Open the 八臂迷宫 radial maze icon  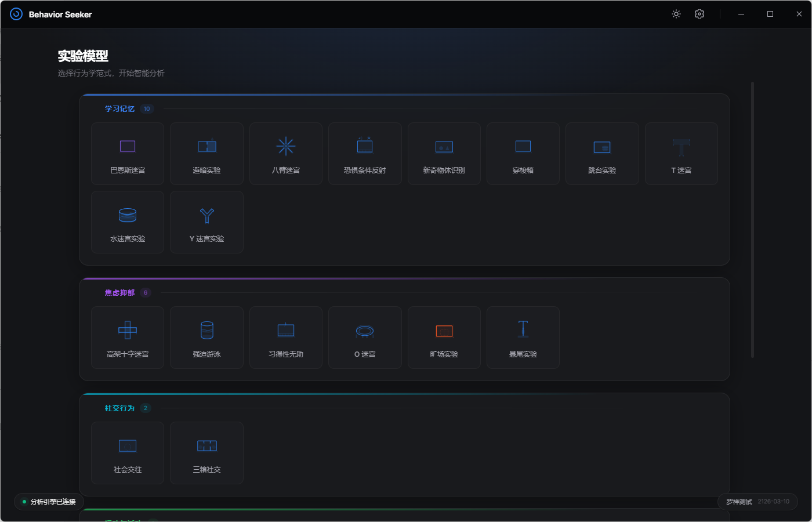286,146
